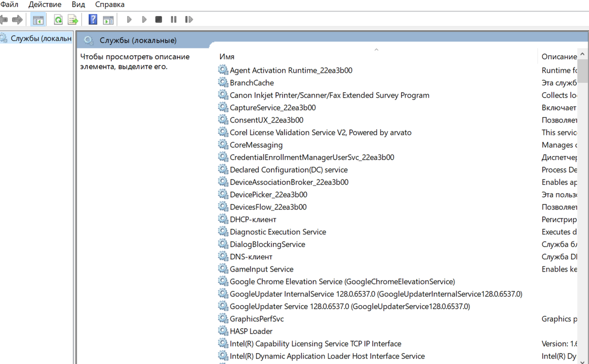Export the services list using the export icon
The image size is (589, 364).
(x=73, y=19)
